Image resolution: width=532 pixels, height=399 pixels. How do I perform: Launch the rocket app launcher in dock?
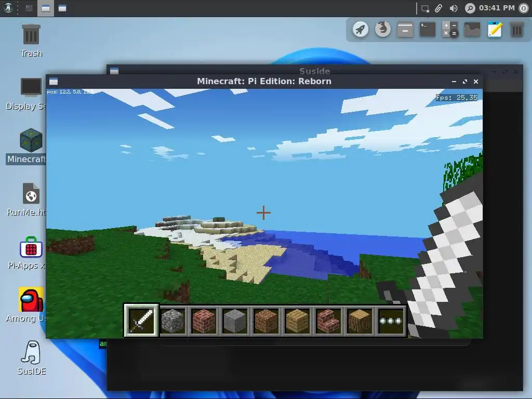[x=361, y=30]
